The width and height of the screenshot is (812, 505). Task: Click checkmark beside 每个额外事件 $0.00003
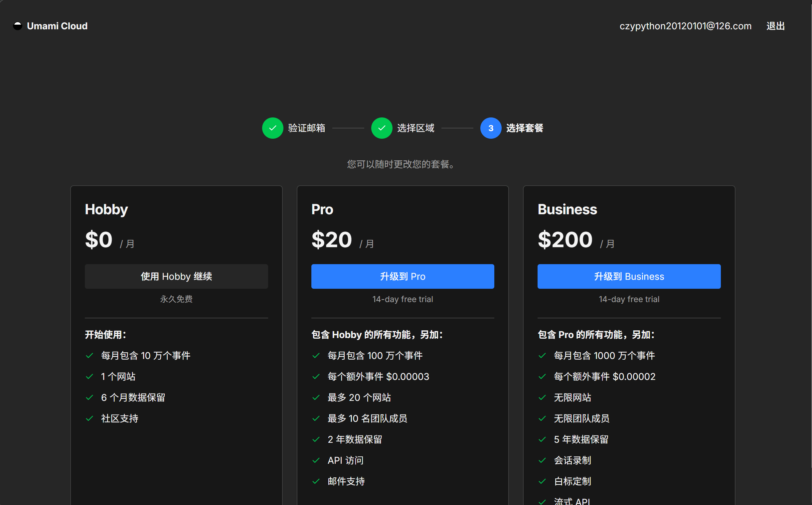pos(316,377)
